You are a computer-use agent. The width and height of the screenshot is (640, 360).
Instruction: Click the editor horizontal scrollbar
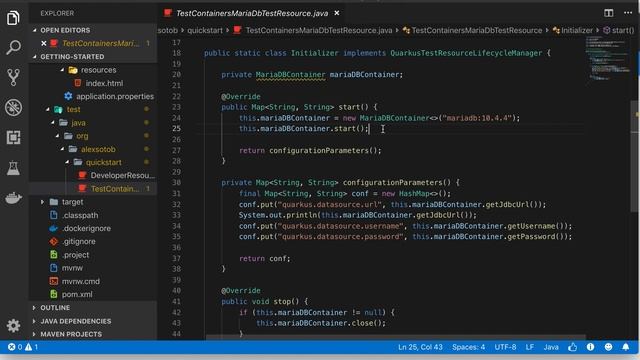tap(395, 337)
